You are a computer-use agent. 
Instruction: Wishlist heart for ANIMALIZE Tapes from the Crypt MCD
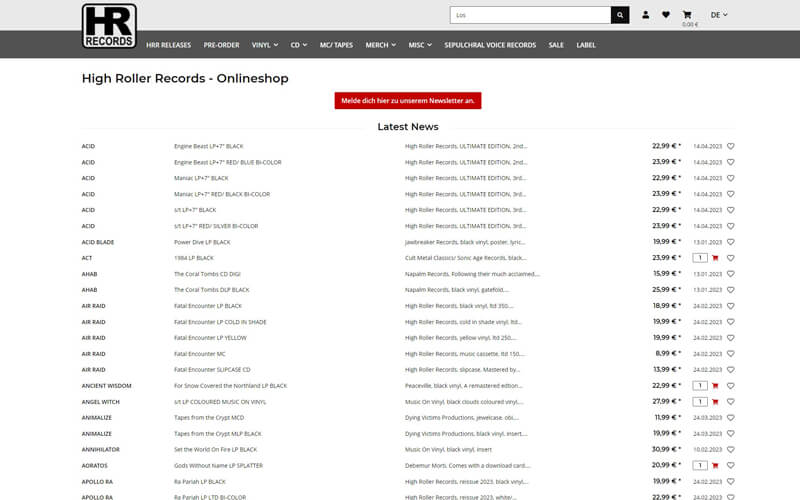tap(731, 418)
